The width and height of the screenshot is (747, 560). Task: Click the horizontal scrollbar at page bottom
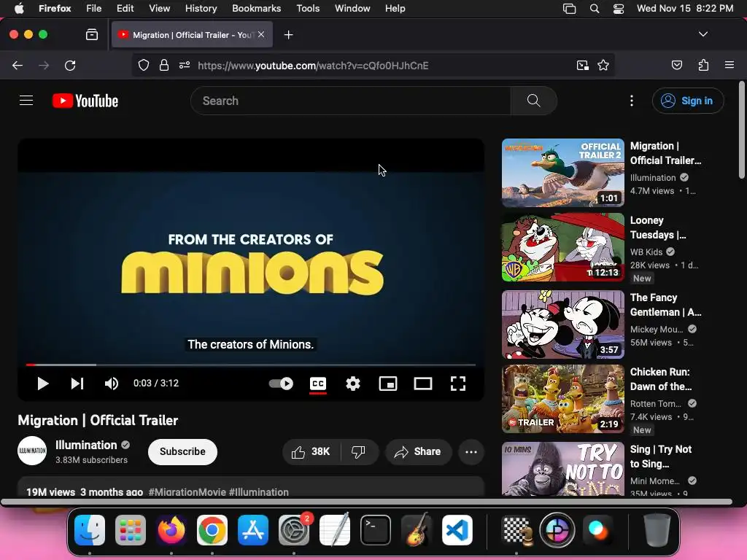[x=366, y=502]
